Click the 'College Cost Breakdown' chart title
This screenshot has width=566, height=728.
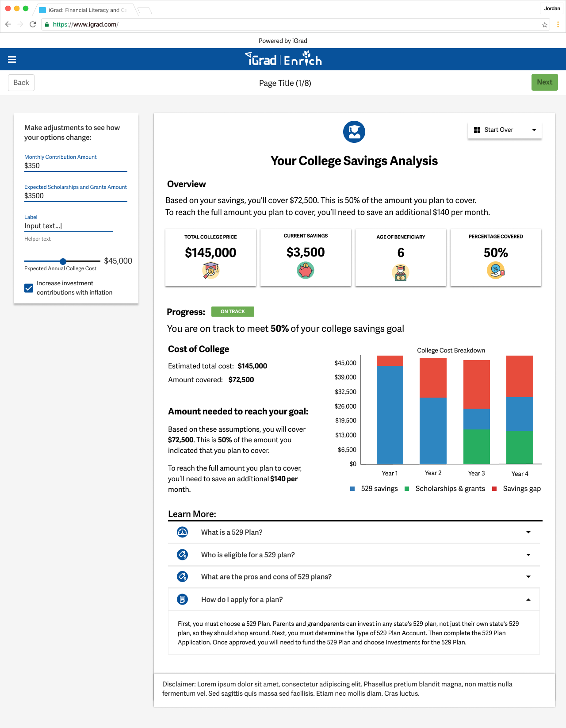click(451, 350)
